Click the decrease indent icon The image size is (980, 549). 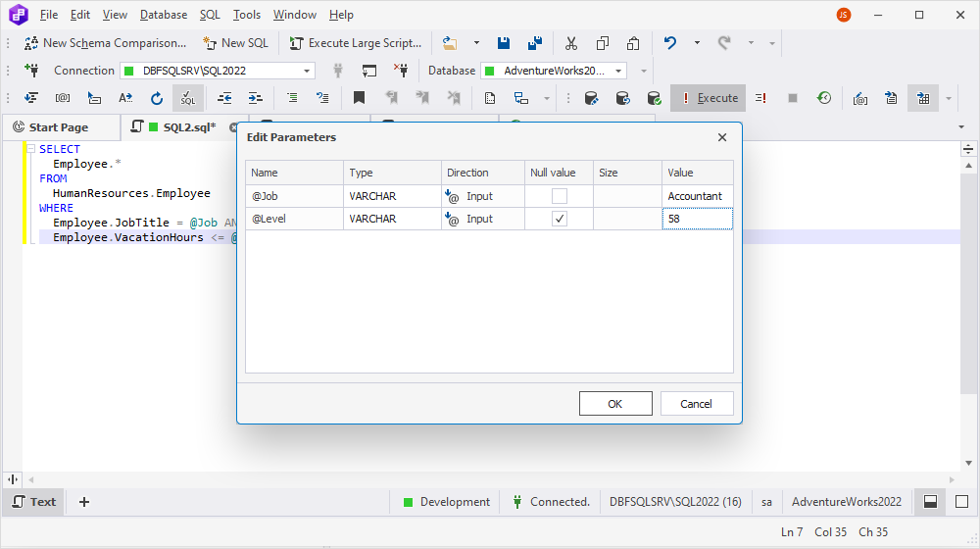click(x=224, y=98)
